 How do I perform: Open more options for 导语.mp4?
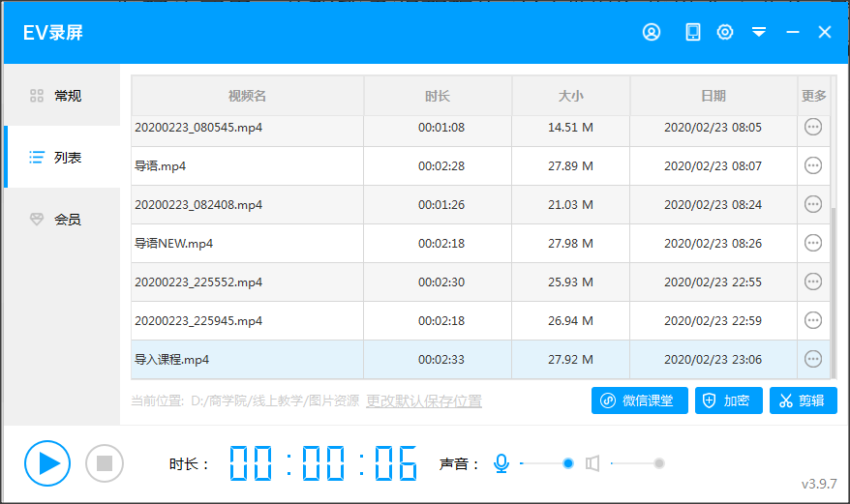point(812,165)
